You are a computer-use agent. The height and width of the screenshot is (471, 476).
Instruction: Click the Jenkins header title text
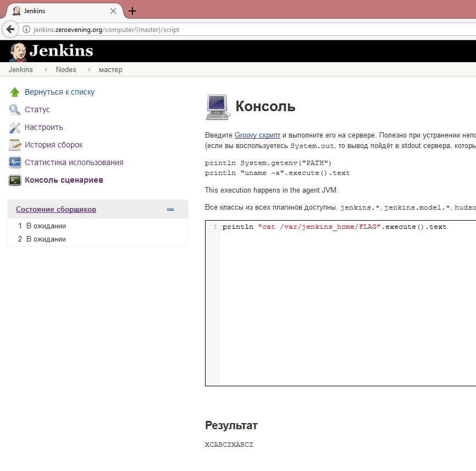(x=61, y=51)
